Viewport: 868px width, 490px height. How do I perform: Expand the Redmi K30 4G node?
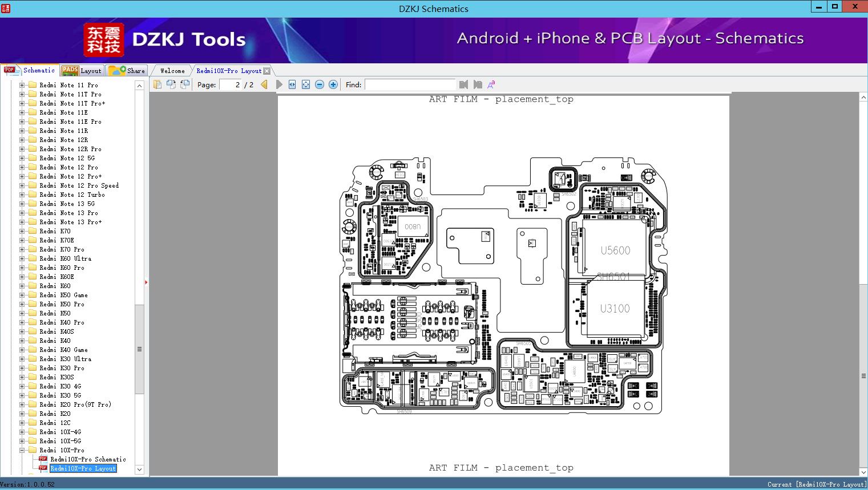coord(22,386)
